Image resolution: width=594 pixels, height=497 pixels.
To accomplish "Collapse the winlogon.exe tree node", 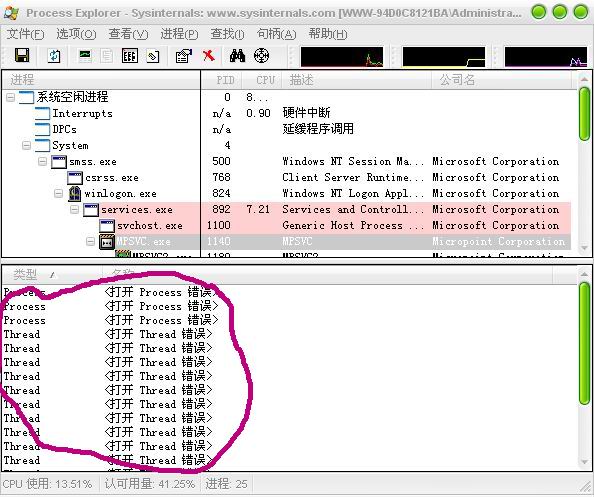I will pos(59,194).
